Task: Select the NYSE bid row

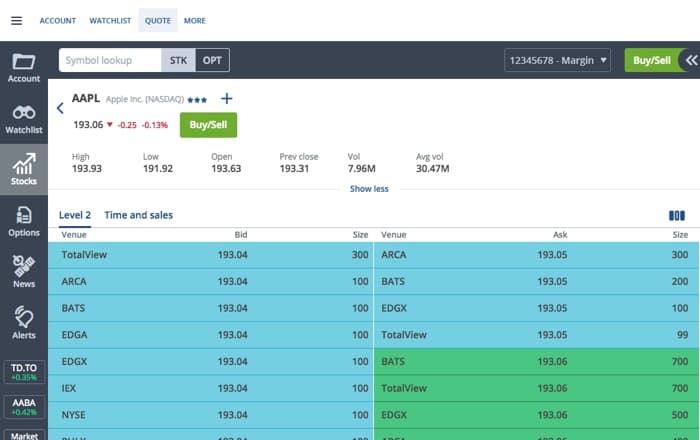Action: tap(210, 415)
